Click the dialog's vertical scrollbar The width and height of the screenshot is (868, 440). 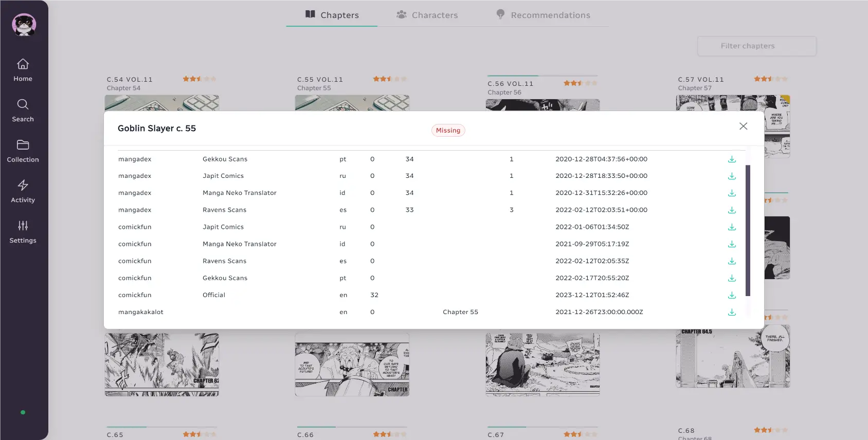click(x=748, y=230)
